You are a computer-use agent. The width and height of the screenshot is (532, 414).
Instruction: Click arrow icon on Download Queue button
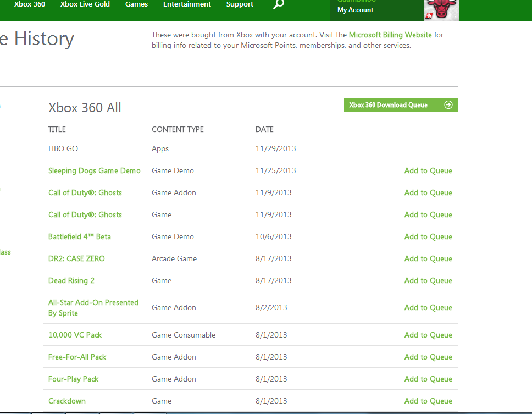point(448,105)
